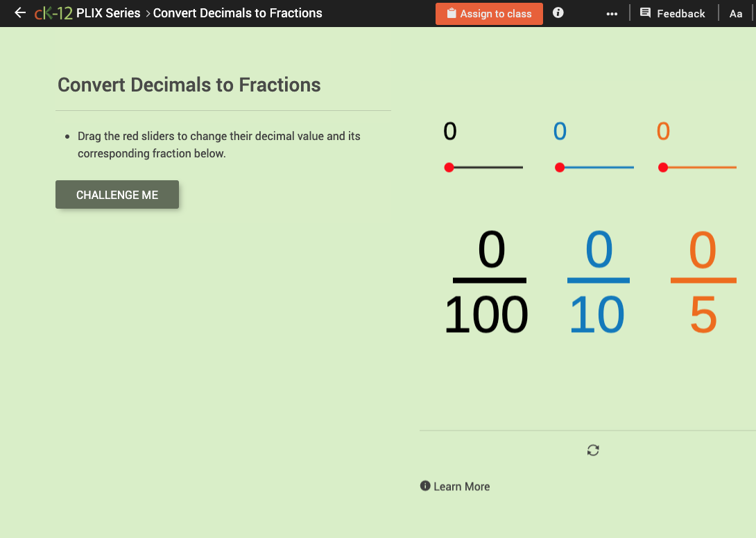This screenshot has height=538, width=756.
Task: Reset the interactive with the refresh icon
Action: tap(592, 450)
